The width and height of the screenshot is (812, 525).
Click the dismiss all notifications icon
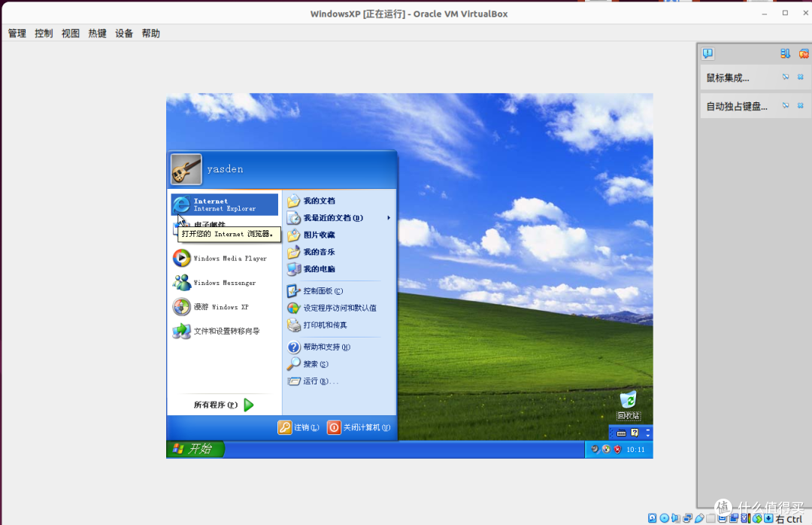(x=804, y=53)
